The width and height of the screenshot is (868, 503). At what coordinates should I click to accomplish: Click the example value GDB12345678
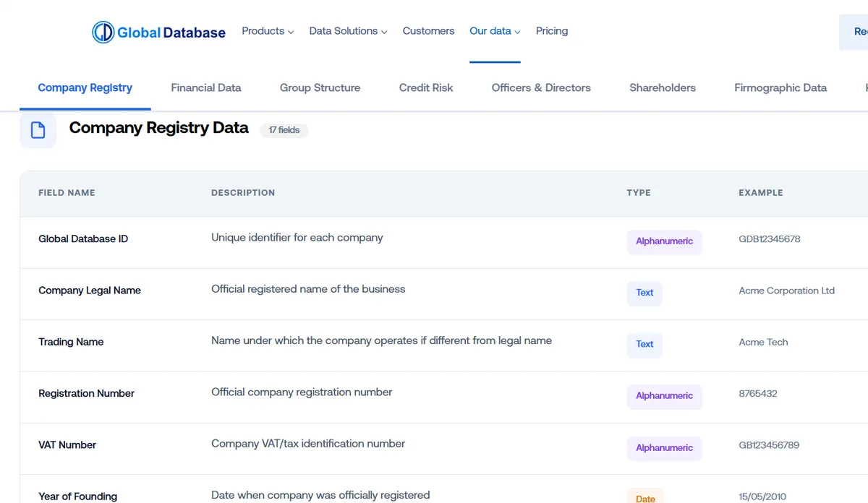tap(770, 239)
